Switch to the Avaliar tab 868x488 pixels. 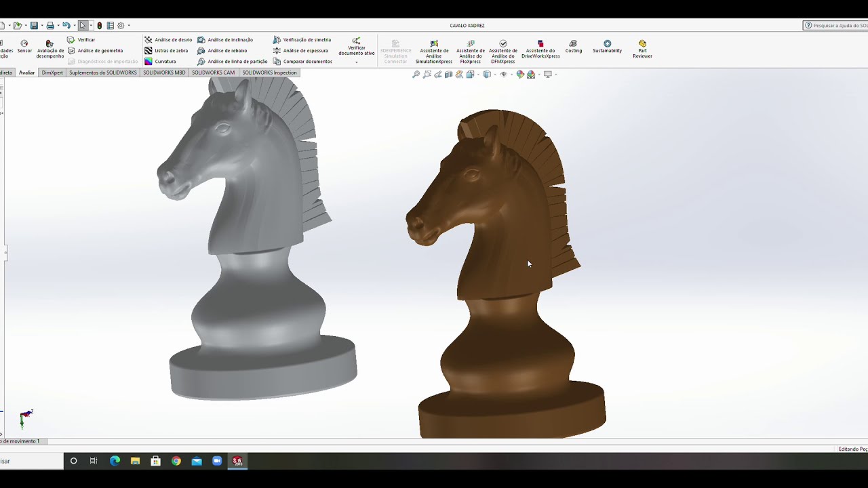tap(26, 73)
